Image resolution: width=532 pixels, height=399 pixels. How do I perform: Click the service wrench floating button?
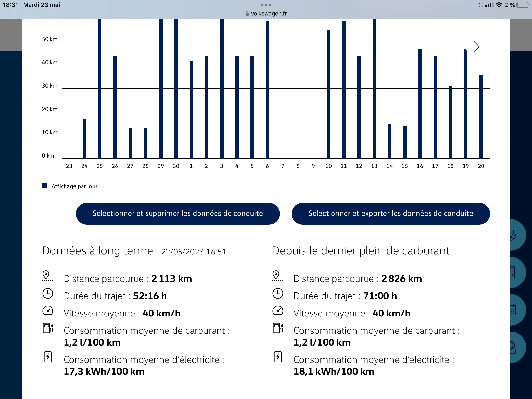515,235
